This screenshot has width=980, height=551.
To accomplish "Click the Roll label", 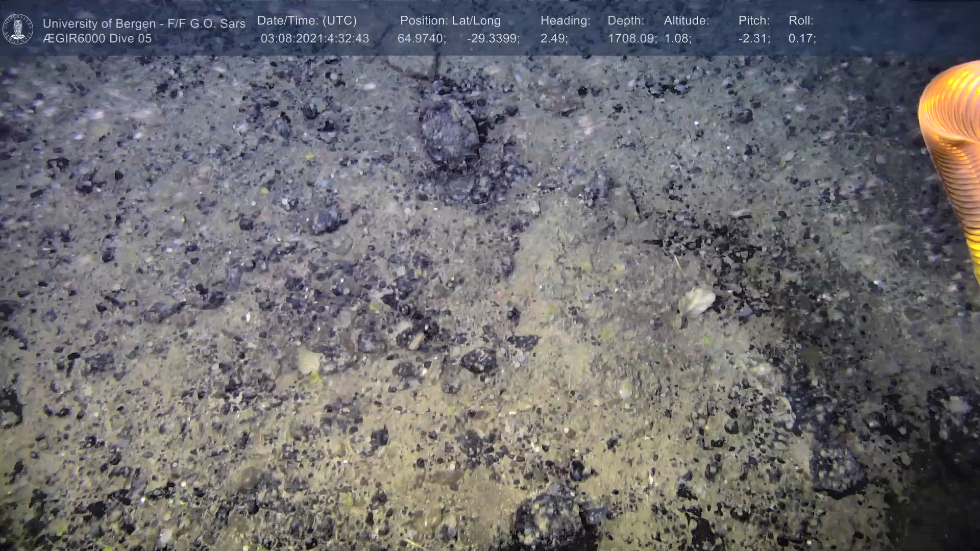I will [x=800, y=21].
